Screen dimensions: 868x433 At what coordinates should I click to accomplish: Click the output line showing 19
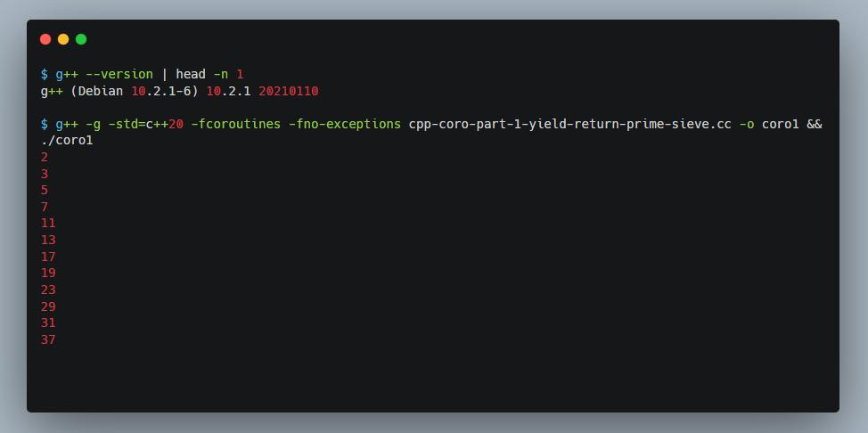pos(48,273)
